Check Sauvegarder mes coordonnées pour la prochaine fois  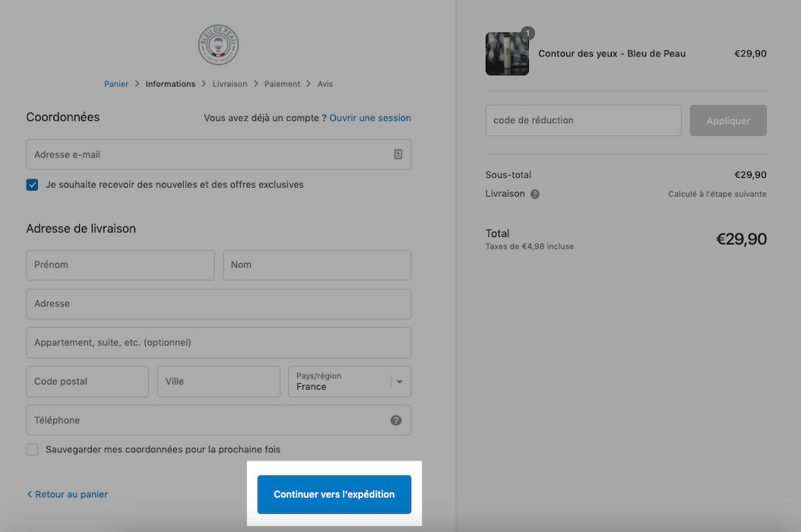(x=32, y=450)
